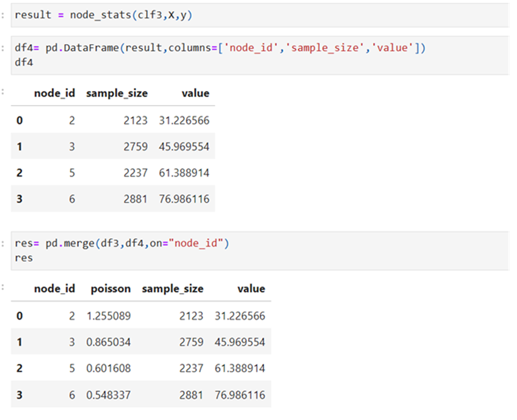This screenshot has height=420, width=517.
Task: Select the poisson value 0.865034
Action: point(110,342)
